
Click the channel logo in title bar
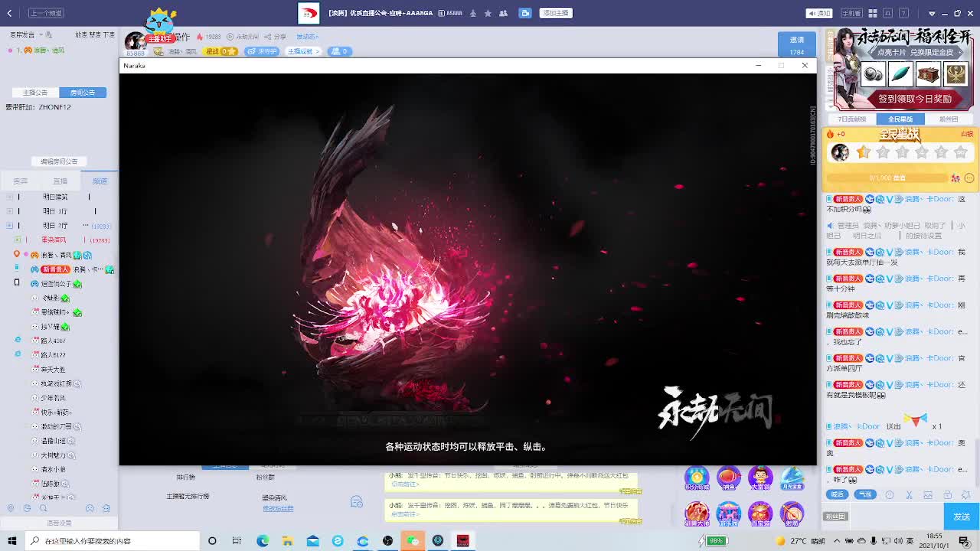click(x=309, y=13)
